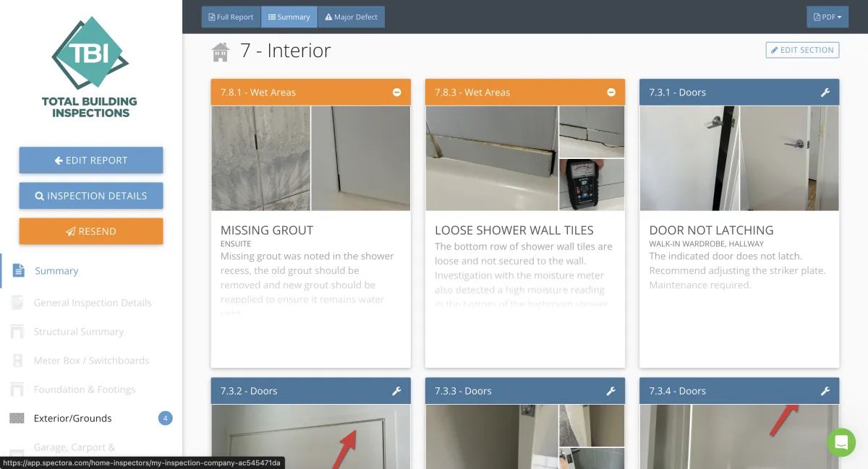Click the Meter Box / Switchboards icon
The width and height of the screenshot is (868, 469).
[x=17, y=361]
